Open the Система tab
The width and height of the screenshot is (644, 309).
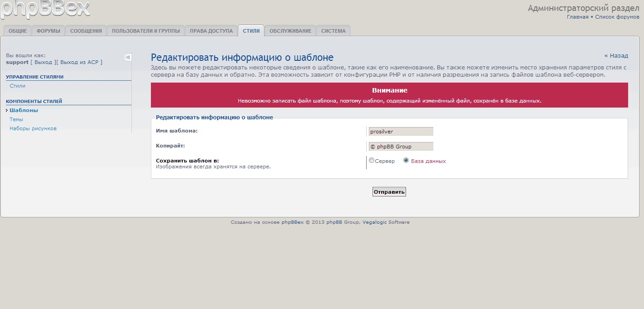pyautogui.click(x=333, y=31)
